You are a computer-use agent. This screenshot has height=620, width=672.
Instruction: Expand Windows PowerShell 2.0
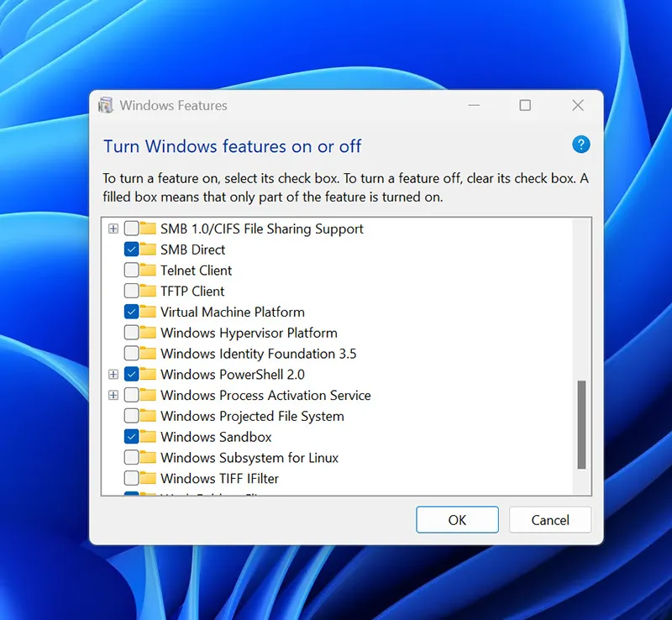point(113,374)
